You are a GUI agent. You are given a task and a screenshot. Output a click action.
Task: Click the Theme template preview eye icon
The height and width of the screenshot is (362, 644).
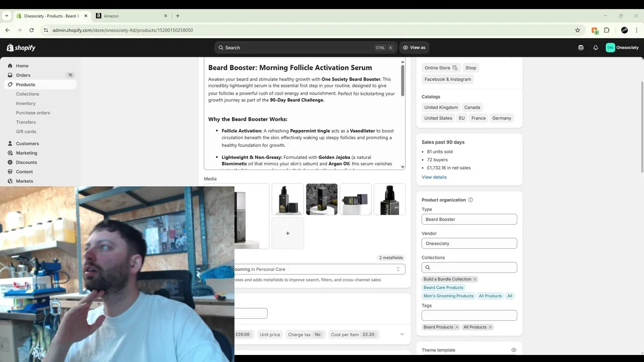514,350
